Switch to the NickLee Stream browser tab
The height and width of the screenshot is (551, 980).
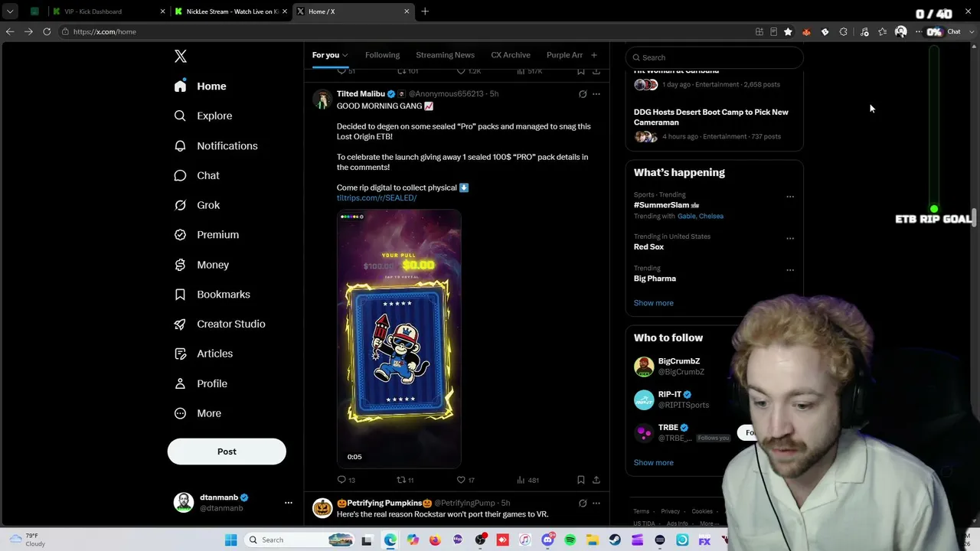(x=230, y=11)
